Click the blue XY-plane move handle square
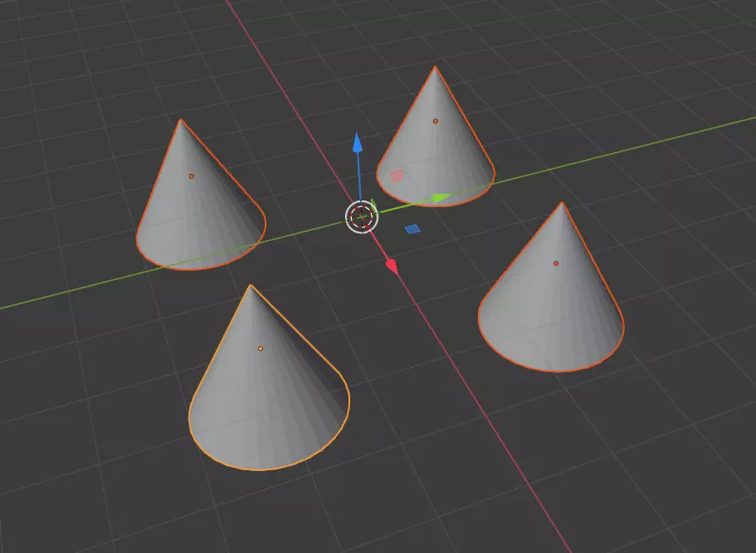 pyautogui.click(x=413, y=229)
